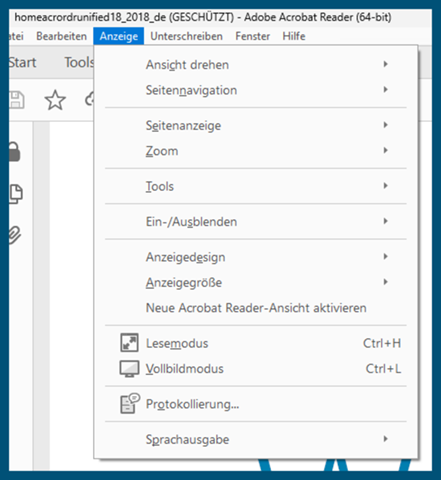The height and width of the screenshot is (480, 441).
Task: Open the padlock security panel icon
Action: pos(15,152)
